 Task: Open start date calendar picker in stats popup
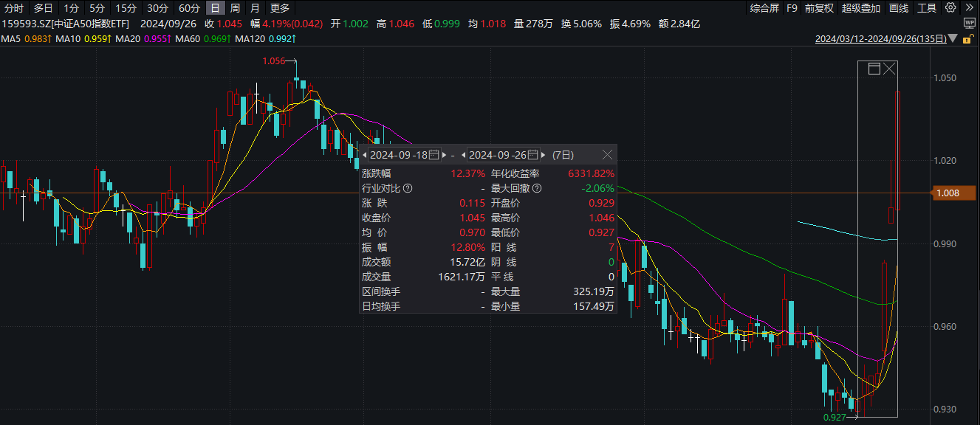pos(434,155)
